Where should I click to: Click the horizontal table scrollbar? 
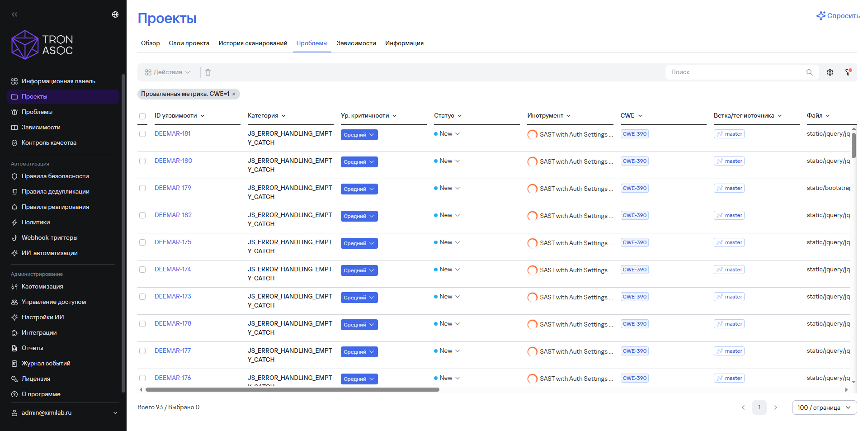292,389
